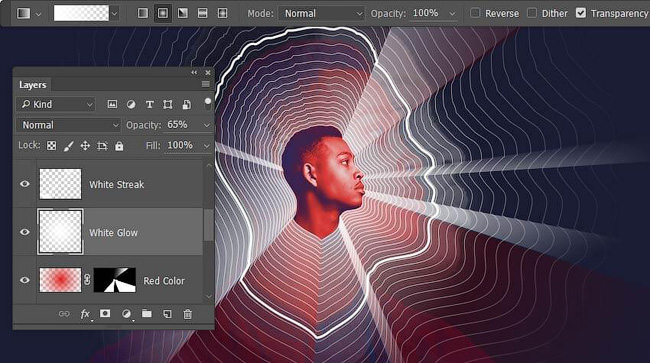The width and height of the screenshot is (650, 363).
Task: Select the Diamond Gradient style icon
Action: coord(222,13)
